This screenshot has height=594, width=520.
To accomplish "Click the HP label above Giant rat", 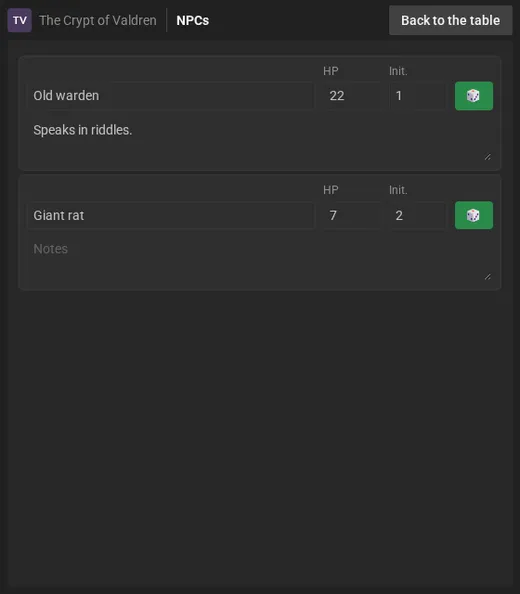I will pos(331,190).
